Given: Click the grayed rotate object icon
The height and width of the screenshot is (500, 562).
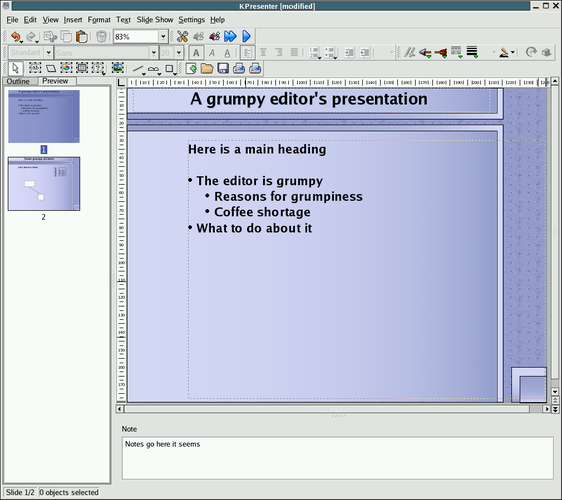Looking at the screenshot, I should point(531,52).
